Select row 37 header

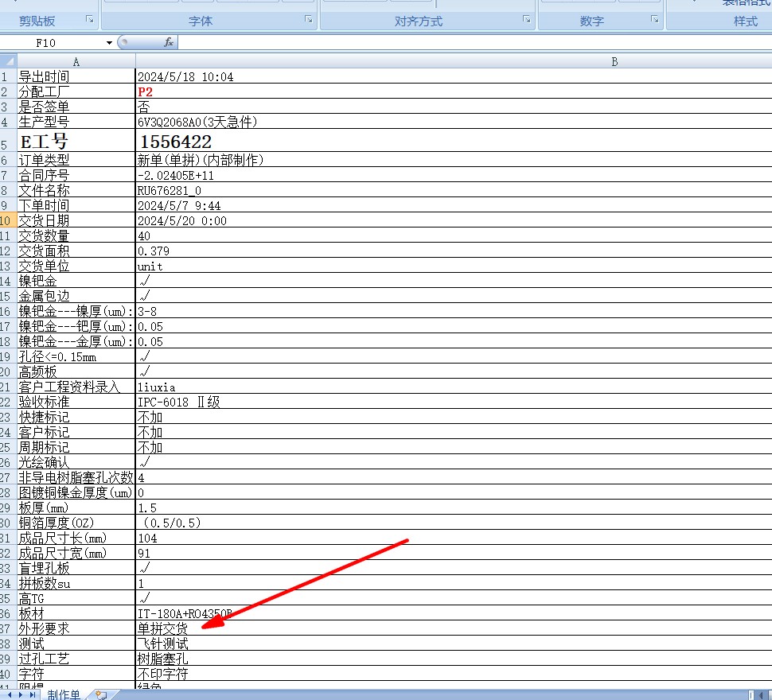coord(8,628)
